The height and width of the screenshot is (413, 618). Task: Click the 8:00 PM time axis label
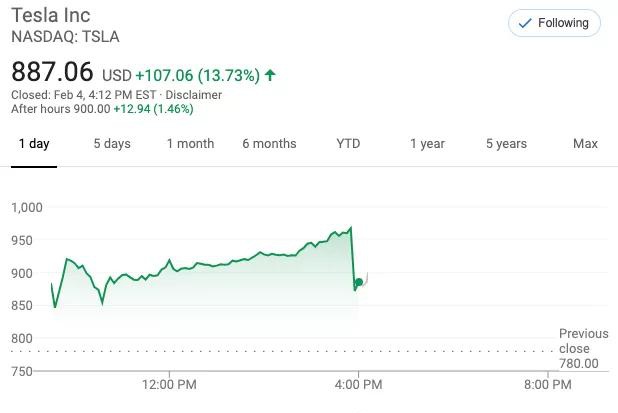pyautogui.click(x=548, y=384)
